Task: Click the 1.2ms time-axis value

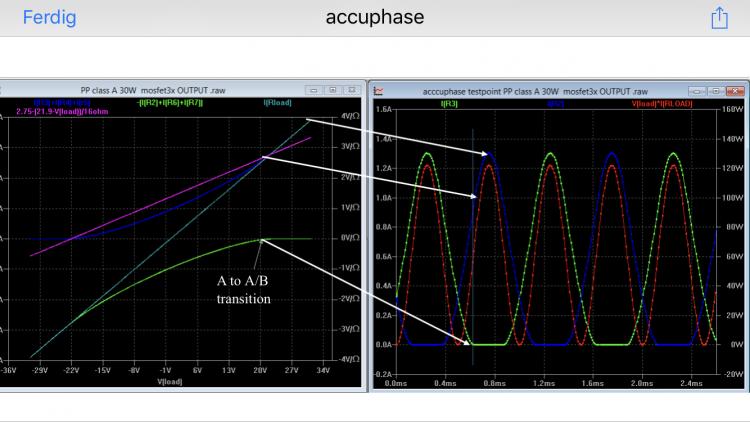Action: pyautogui.click(x=544, y=383)
